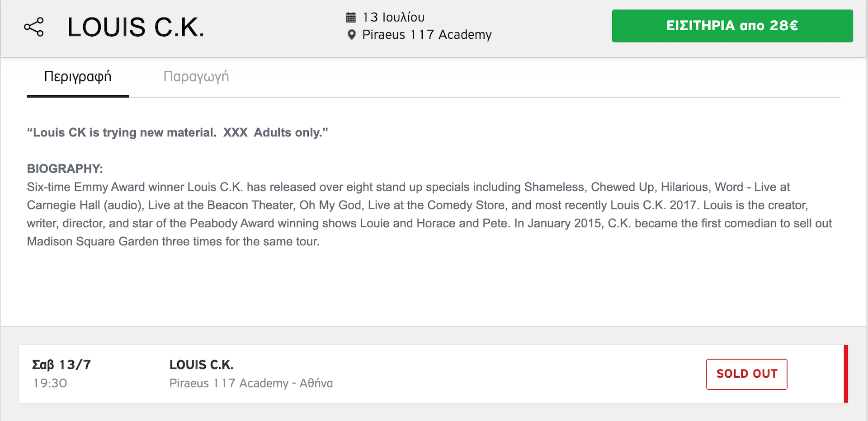The width and height of the screenshot is (868, 421).
Task: Click the red status bar on event row
Action: tap(845, 374)
